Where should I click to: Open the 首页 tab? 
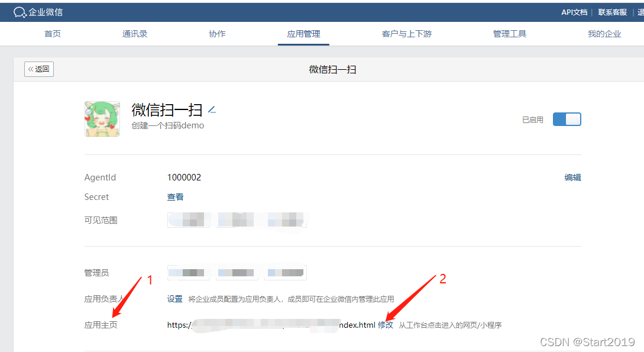tap(53, 34)
